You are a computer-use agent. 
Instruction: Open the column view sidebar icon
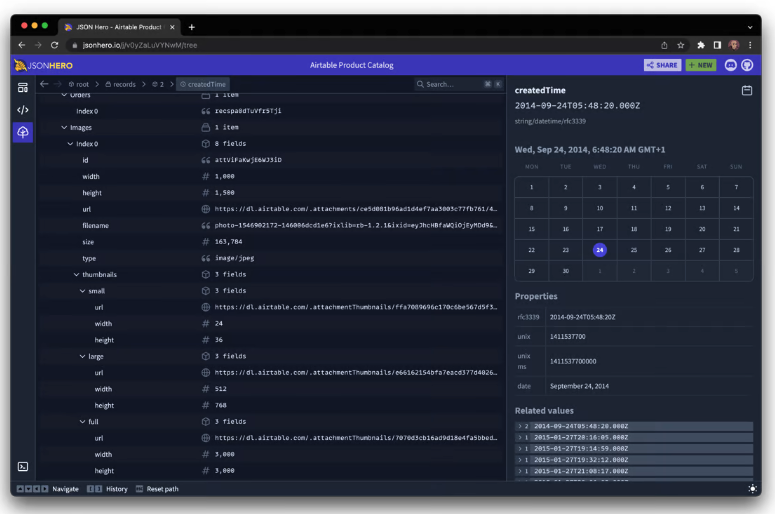(23, 88)
